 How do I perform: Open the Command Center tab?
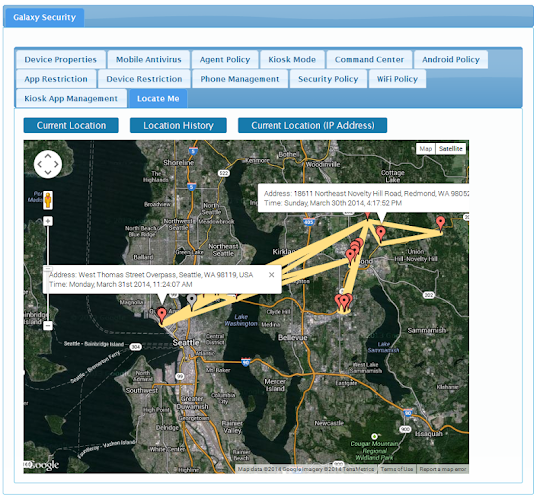(369, 60)
